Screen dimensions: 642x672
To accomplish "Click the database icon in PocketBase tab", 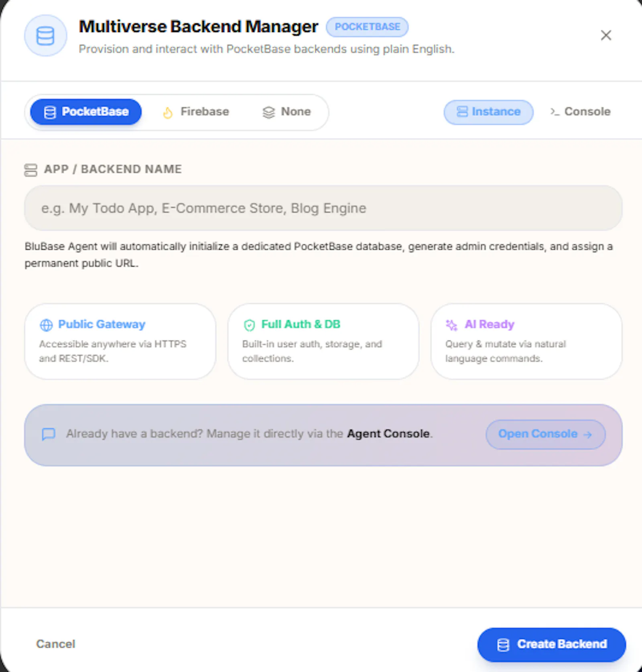I will point(50,112).
